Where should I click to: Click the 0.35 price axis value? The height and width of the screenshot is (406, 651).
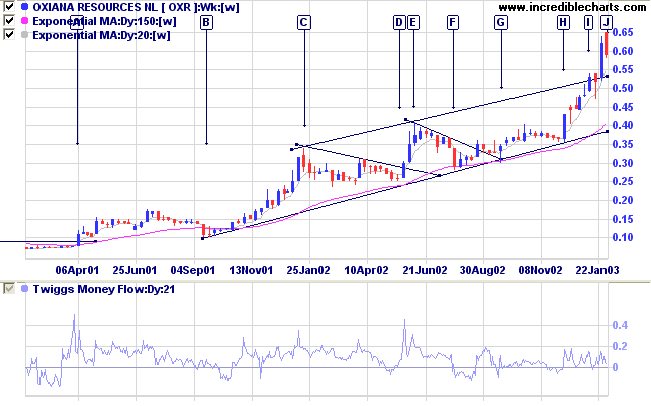[x=623, y=144]
